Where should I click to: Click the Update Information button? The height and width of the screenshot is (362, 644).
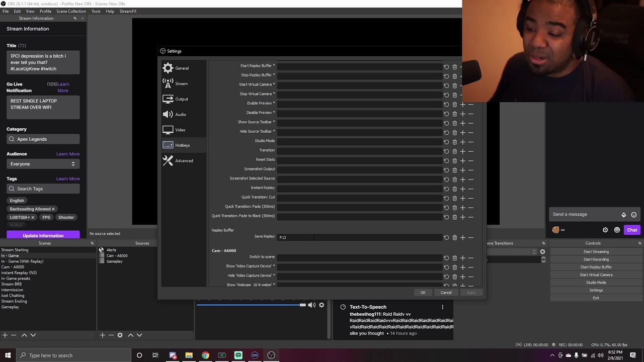pyautogui.click(x=43, y=235)
